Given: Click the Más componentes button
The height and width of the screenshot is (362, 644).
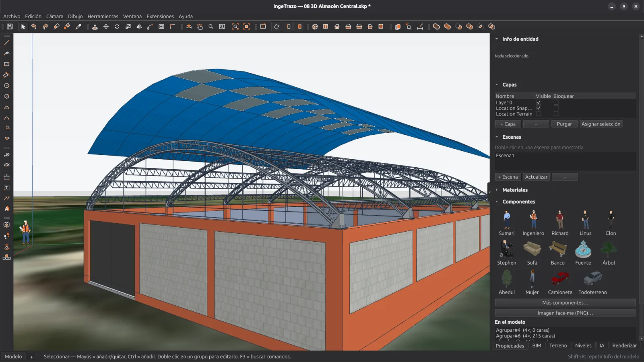Looking at the screenshot, I should tap(565, 302).
